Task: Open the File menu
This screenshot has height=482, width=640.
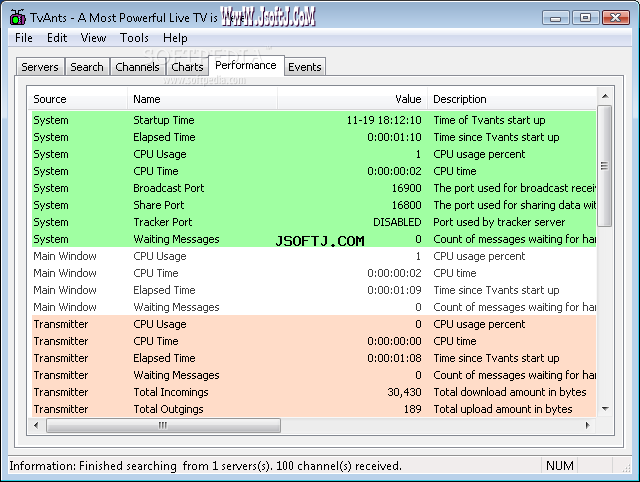Action: click(x=24, y=38)
